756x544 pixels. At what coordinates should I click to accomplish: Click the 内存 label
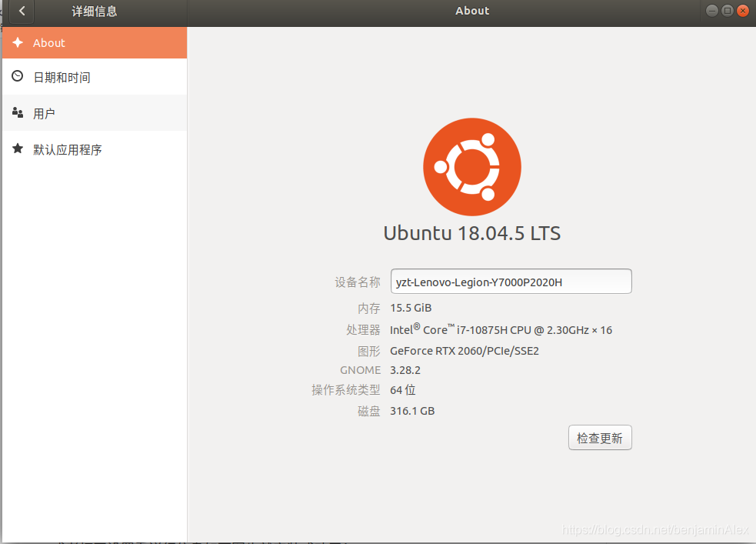(x=369, y=309)
